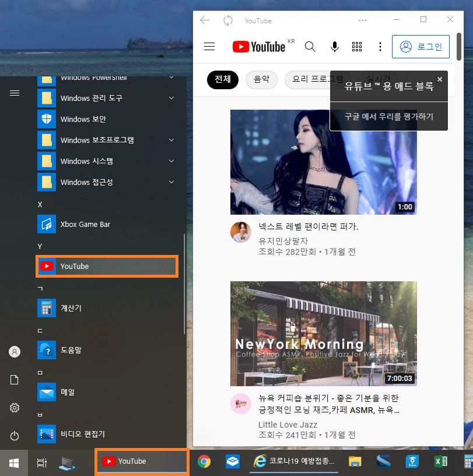
Task: Open YouTube hamburger guide menu
Action: (x=209, y=47)
